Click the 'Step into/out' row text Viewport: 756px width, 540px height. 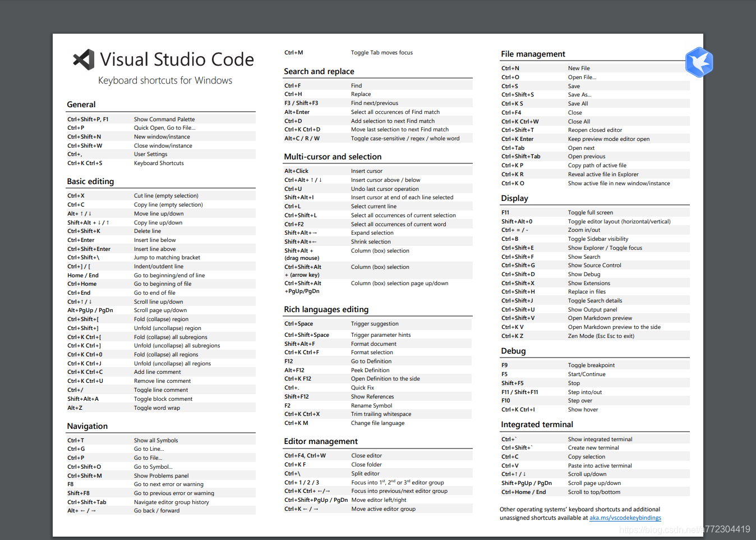pos(585,392)
